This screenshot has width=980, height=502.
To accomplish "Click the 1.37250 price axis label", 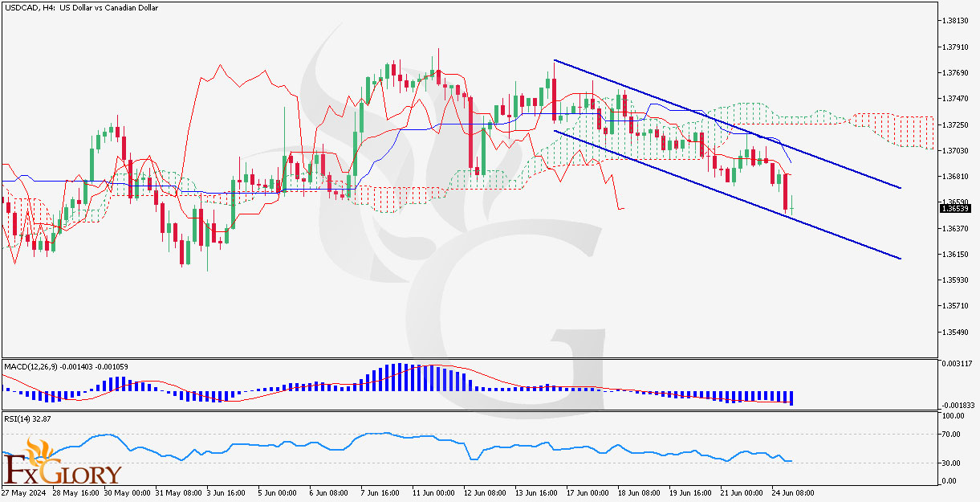I will pos(955,124).
